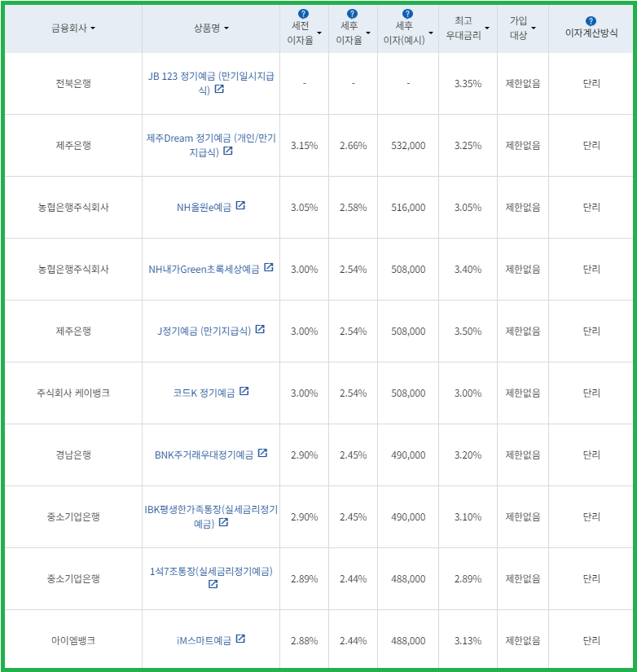Sort by 상품명 column arrow

226,29
